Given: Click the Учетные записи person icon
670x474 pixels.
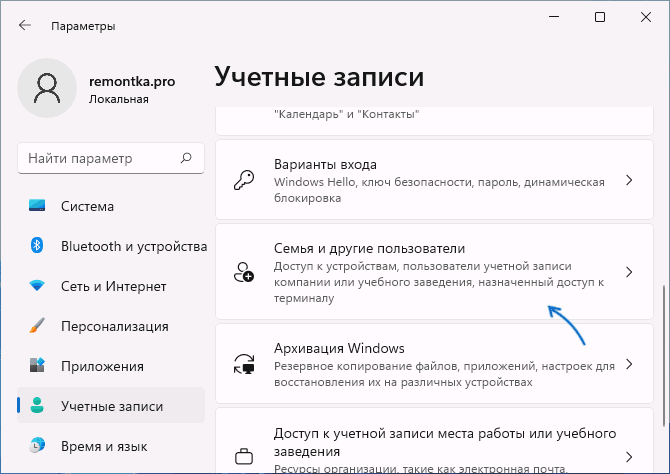Looking at the screenshot, I should 37,406.
